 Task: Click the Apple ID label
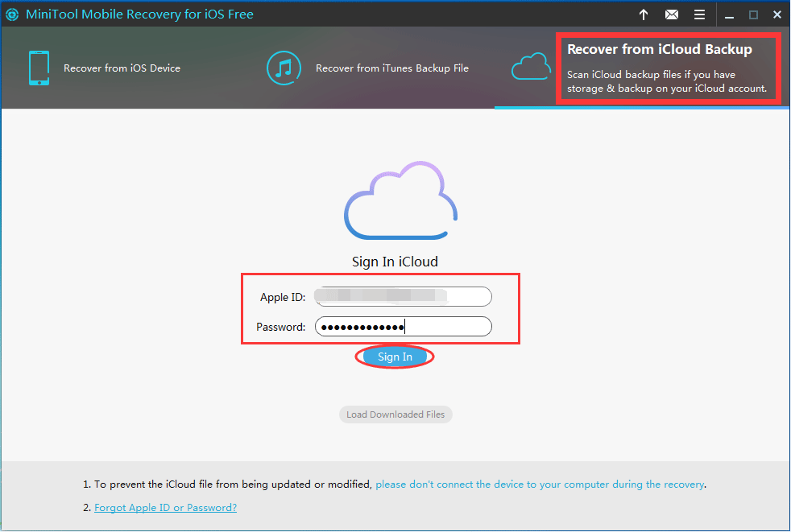click(x=283, y=298)
